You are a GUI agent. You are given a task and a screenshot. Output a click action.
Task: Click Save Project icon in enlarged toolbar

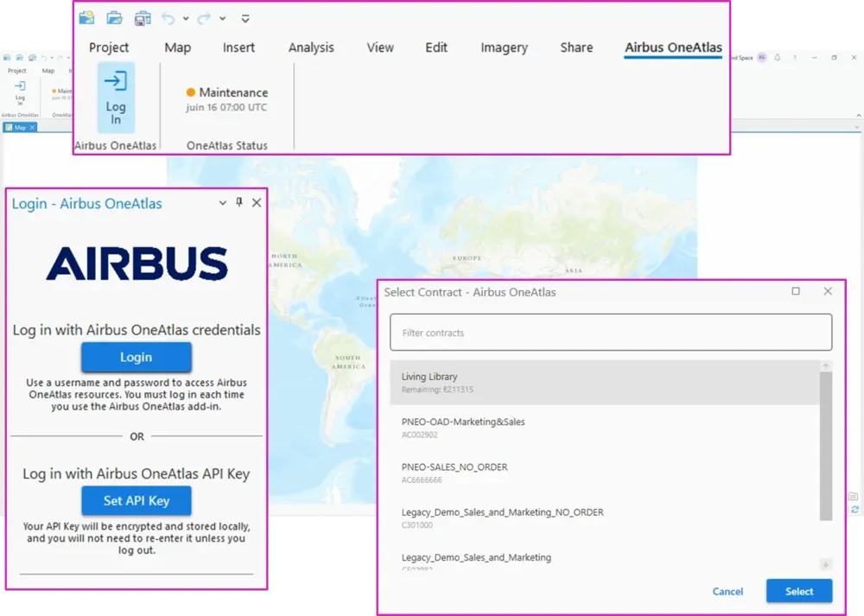(x=143, y=19)
